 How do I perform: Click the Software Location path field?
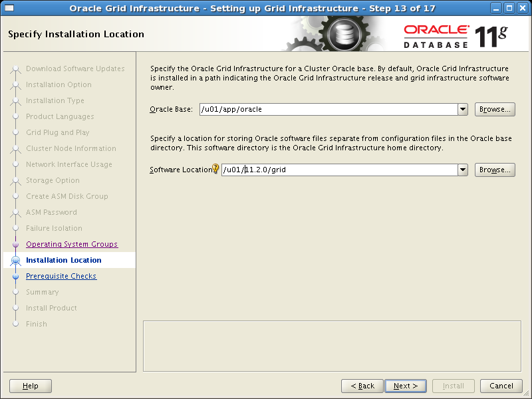click(x=340, y=170)
